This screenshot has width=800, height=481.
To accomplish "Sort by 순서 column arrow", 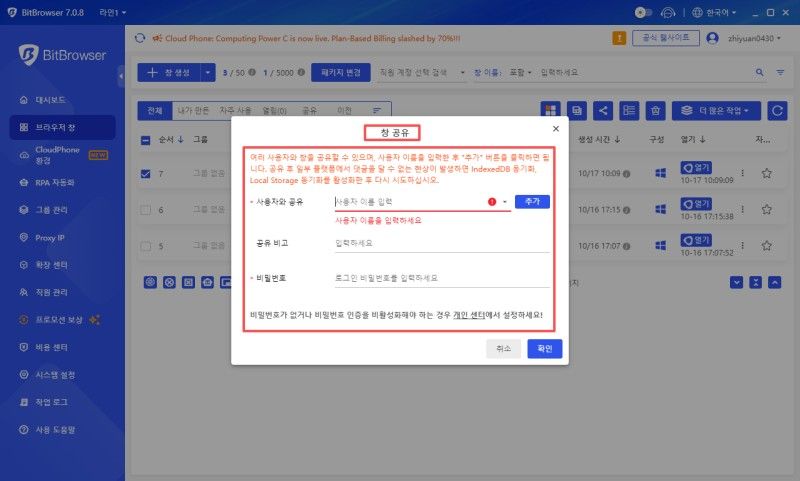I will pos(181,140).
